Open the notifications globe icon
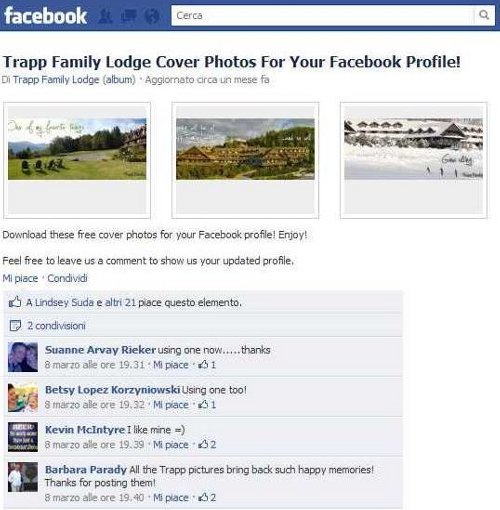The width and height of the screenshot is (500, 510). tap(152, 16)
